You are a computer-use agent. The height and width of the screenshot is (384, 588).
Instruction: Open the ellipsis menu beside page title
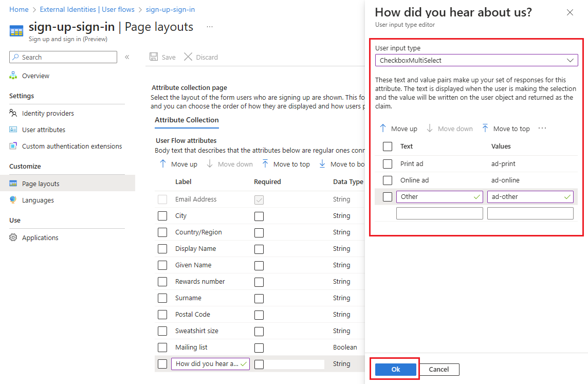[x=210, y=27]
